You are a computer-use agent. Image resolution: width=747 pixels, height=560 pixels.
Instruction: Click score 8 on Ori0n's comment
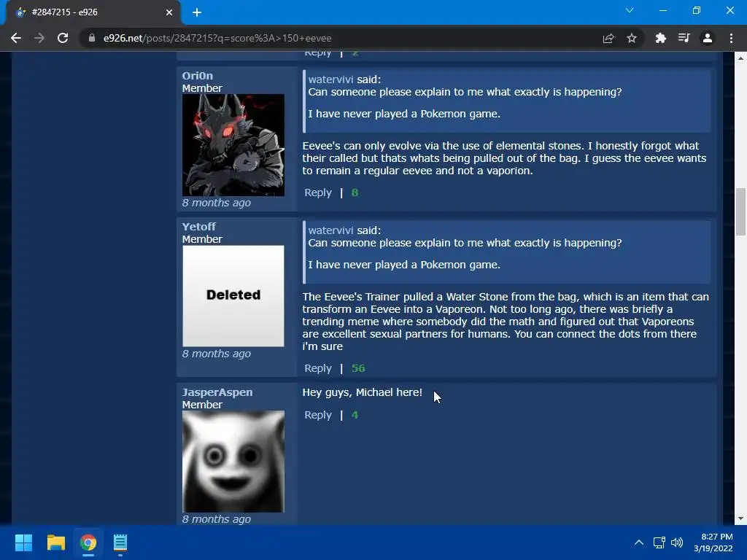[355, 192]
